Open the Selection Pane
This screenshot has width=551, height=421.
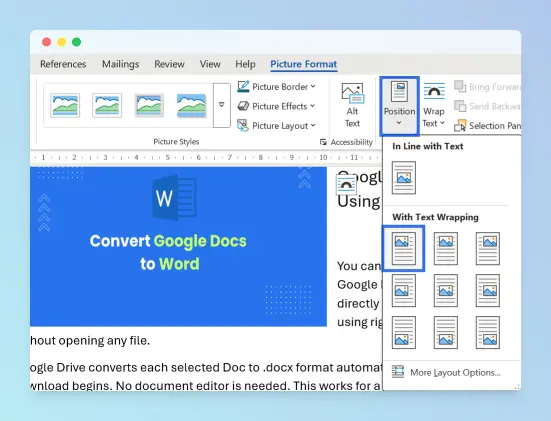point(487,125)
